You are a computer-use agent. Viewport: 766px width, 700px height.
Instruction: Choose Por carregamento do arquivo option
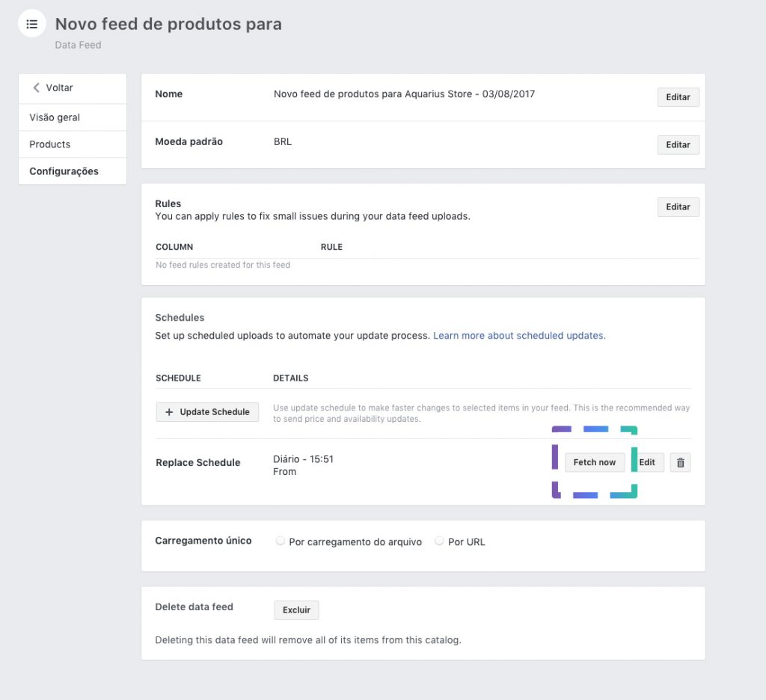pyautogui.click(x=281, y=541)
